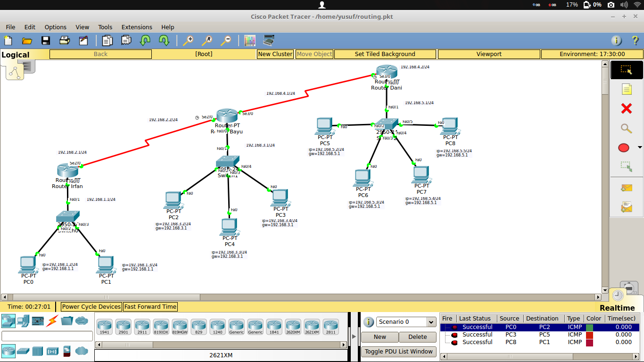Viewport: 644px width, 362px height.
Task: Open the Extensions menu
Action: pos(137,27)
